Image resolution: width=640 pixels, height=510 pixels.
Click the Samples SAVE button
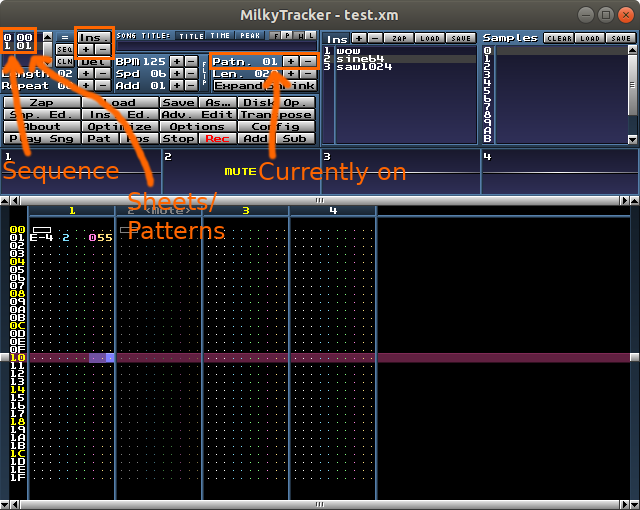[x=621, y=38]
